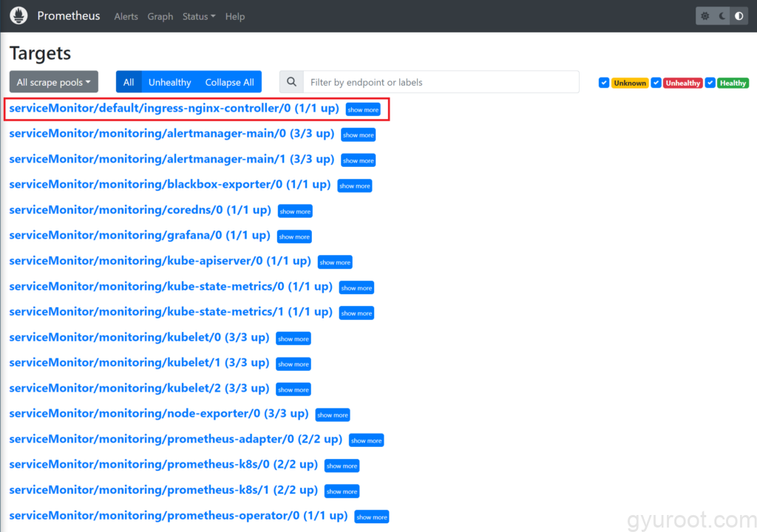757x532 pixels.
Task: Show more for kube-apiserver/0
Action: (x=335, y=262)
